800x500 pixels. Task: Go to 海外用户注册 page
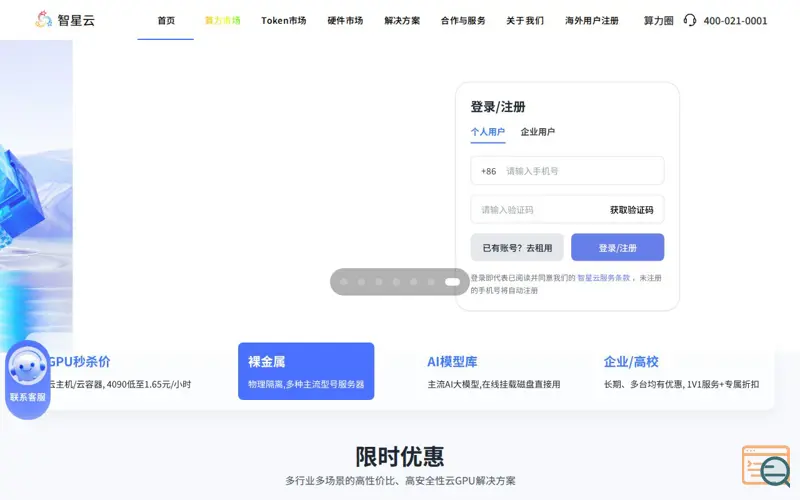pos(592,20)
